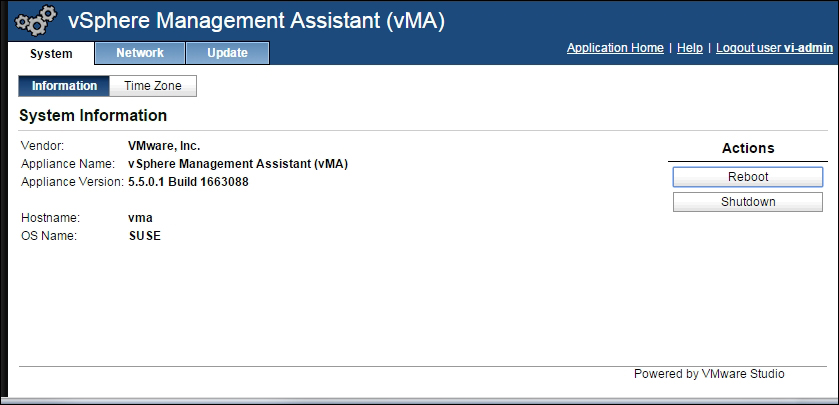Open the Application Home link

click(x=615, y=48)
